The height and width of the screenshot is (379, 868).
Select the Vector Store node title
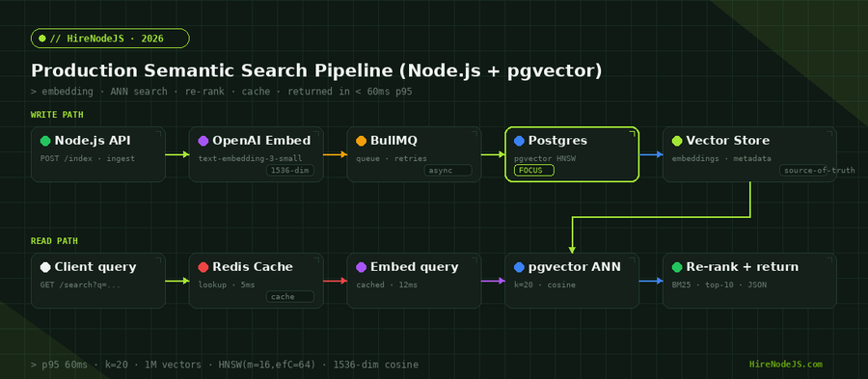click(x=727, y=141)
